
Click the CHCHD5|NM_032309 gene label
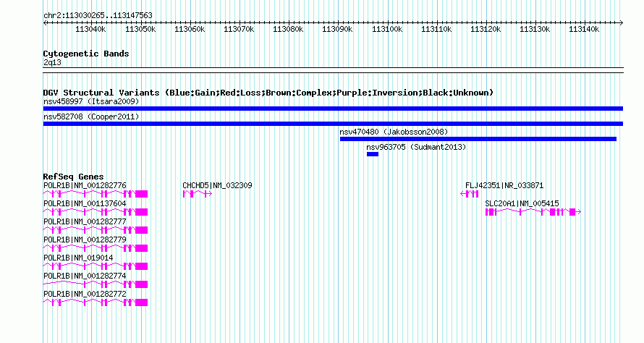[217, 185]
